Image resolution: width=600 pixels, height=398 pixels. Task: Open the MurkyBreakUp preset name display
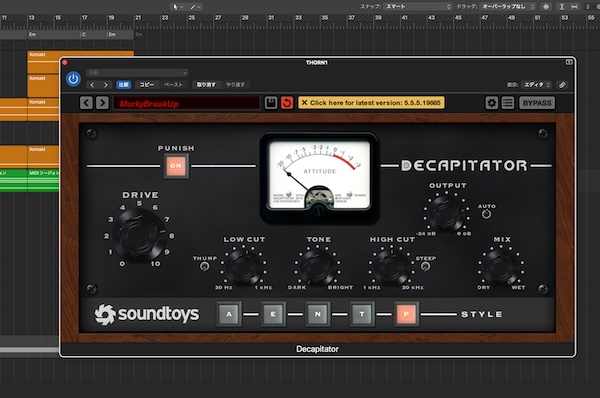point(186,103)
